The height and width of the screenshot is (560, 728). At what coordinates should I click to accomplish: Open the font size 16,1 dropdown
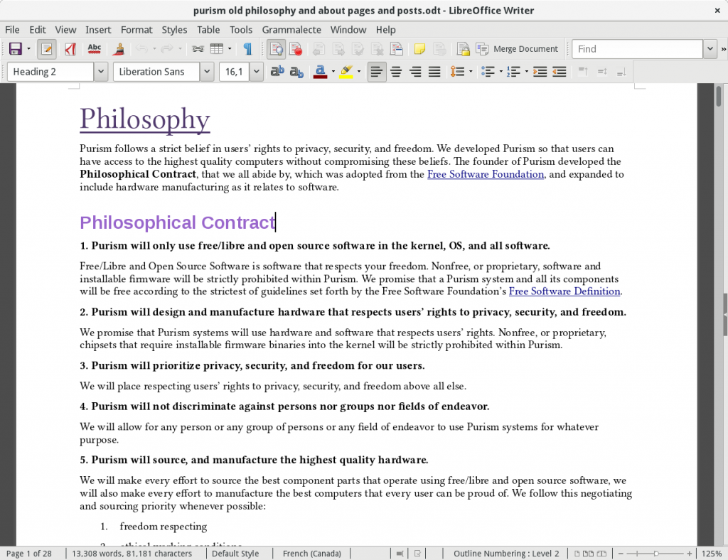pos(256,72)
